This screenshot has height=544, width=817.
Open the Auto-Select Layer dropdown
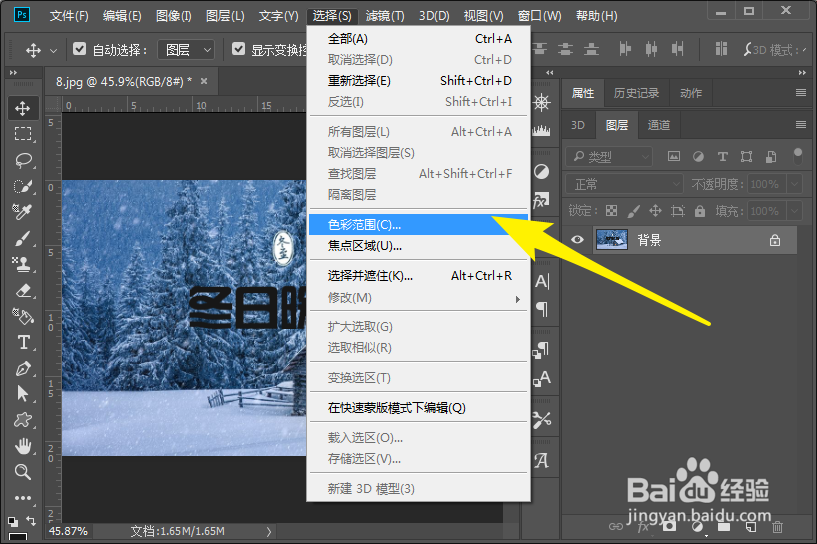coord(186,50)
